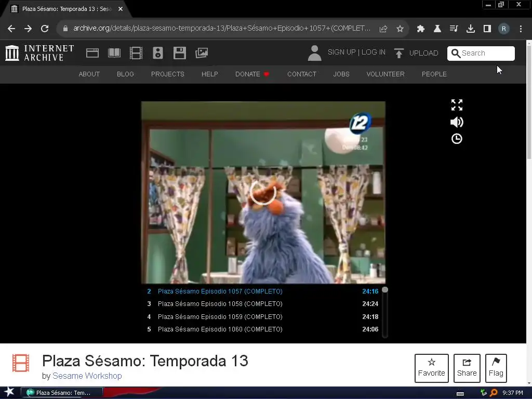The width and height of the screenshot is (532, 399).
Task: Open the Web archive icon
Action: click(92, 53)
